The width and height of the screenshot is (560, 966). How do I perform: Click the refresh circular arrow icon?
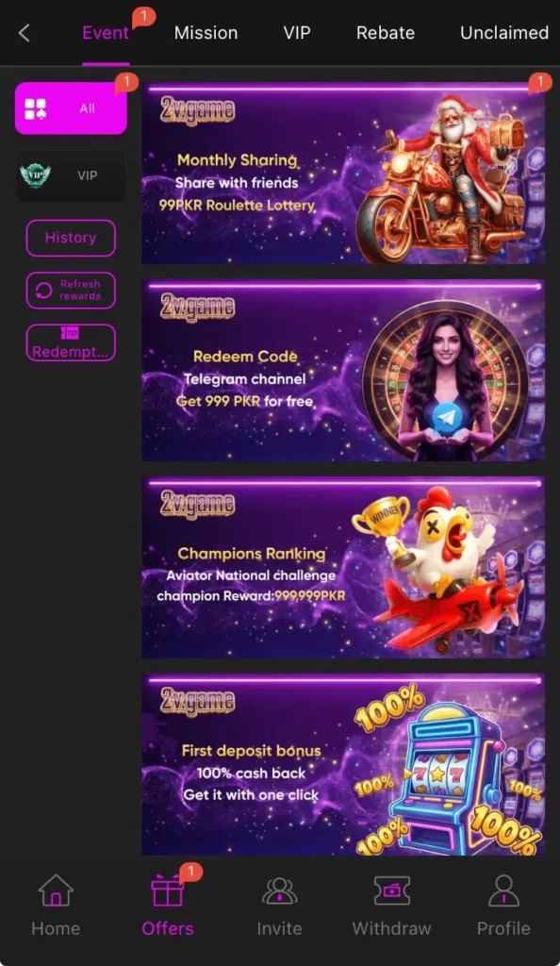[x=43, y=291]
